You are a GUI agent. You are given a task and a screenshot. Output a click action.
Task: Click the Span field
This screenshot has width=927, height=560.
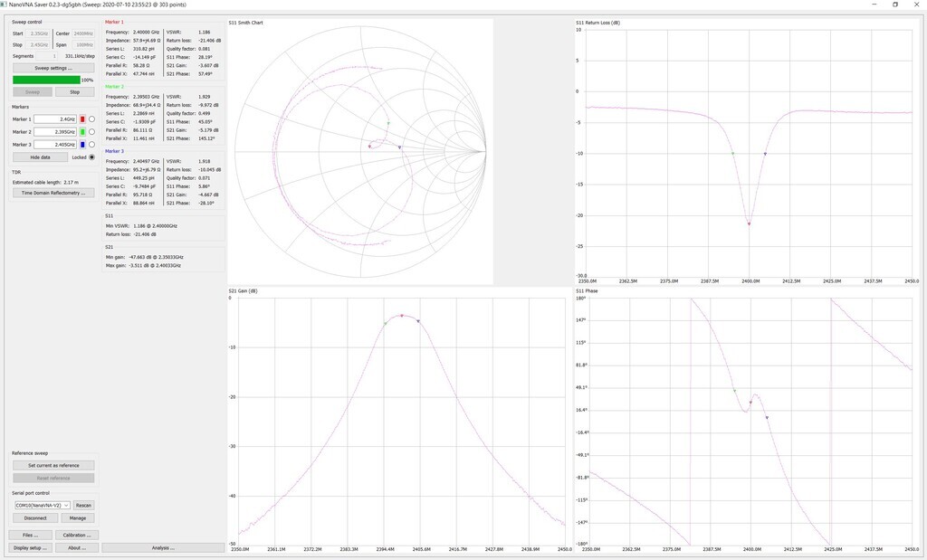83,45
